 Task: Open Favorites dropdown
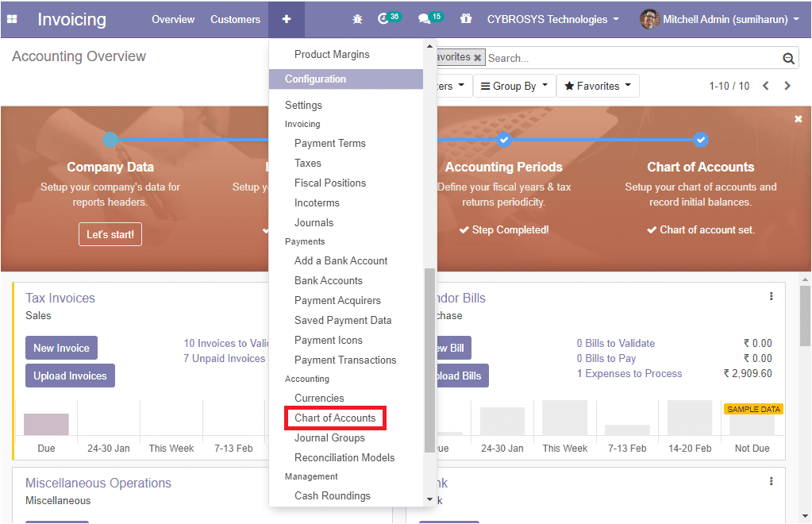click(598, 86)
